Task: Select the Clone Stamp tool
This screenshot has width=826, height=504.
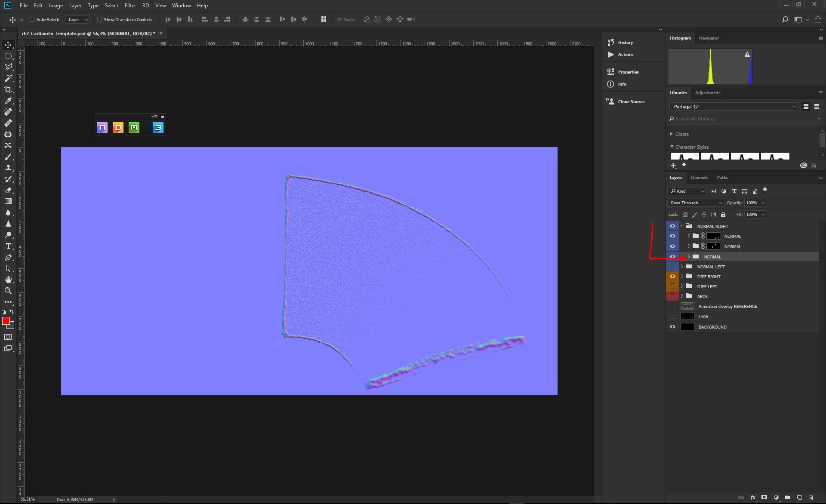Action: coord(8,168)
